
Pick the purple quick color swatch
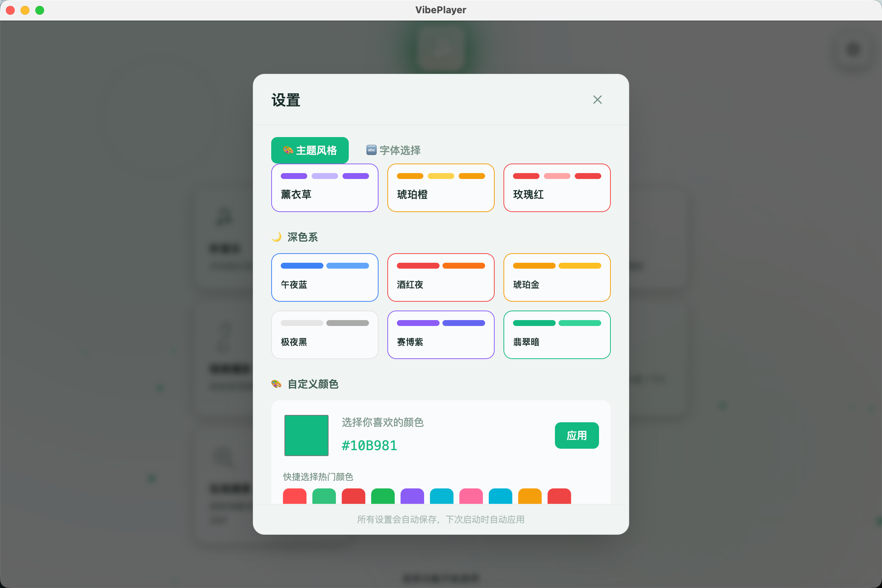pos(412,496)
